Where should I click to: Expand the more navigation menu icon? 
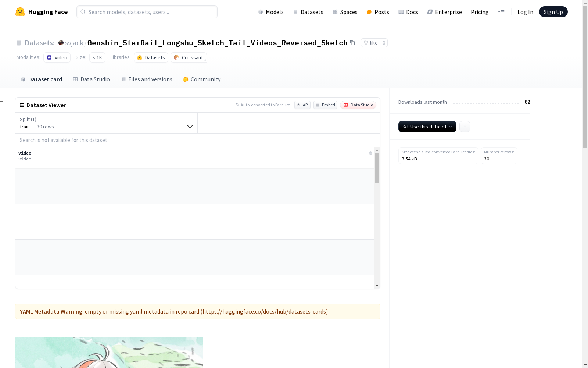(501, 12)
